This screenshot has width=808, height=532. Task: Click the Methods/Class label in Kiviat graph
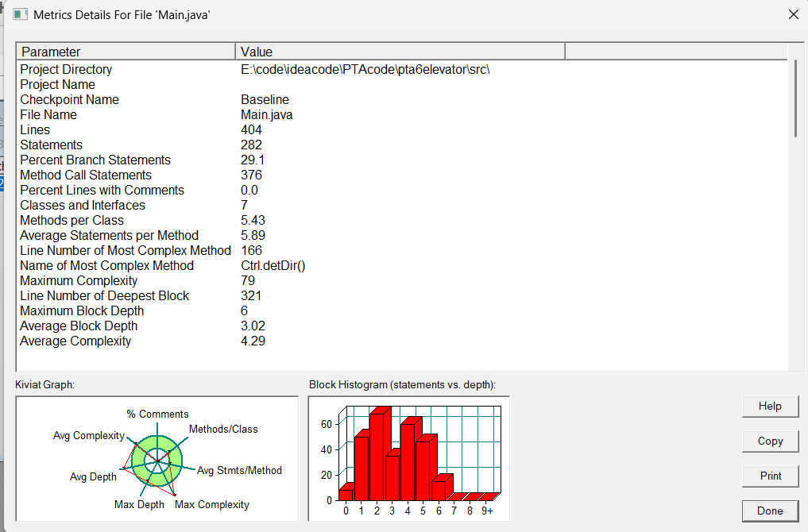tap(223, 429)
